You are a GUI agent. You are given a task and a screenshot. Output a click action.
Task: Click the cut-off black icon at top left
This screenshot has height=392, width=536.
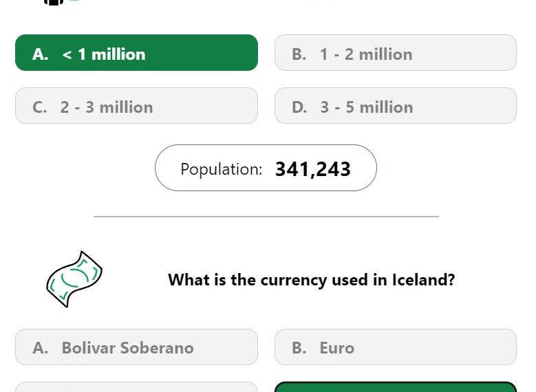[x=54, y=2]
